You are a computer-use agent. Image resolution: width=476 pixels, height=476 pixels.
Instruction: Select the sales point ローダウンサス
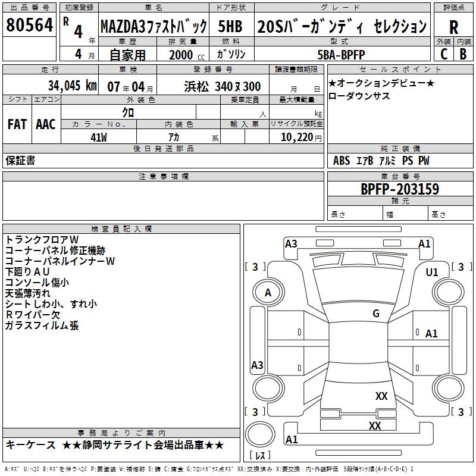click(359, 96)
